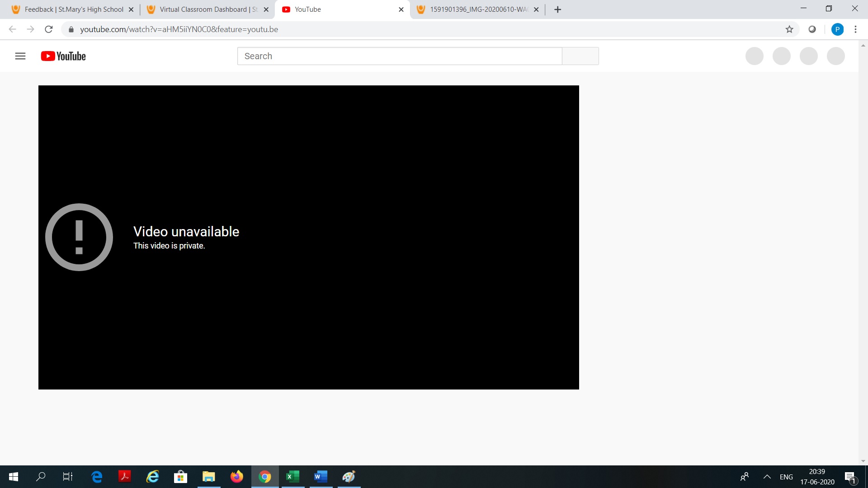Open the Windows Start menu
The width and height of the screenshot is (868, 488).
click(14, 477)
